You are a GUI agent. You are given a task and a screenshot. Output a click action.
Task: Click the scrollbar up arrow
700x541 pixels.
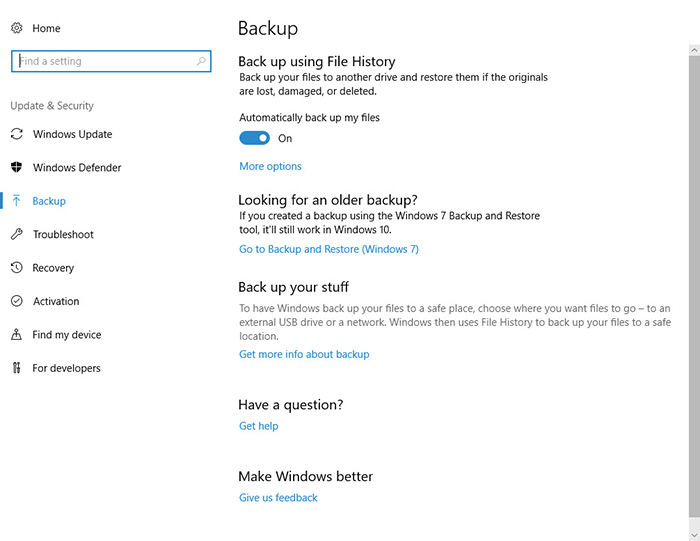click(694, 50)
